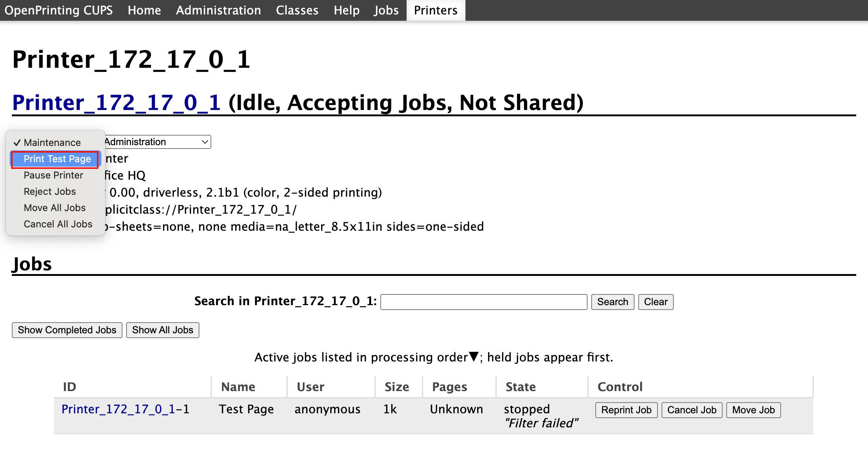Select the checked Maintenance entry
Viewport: 868px width, 457px height.
52,143
